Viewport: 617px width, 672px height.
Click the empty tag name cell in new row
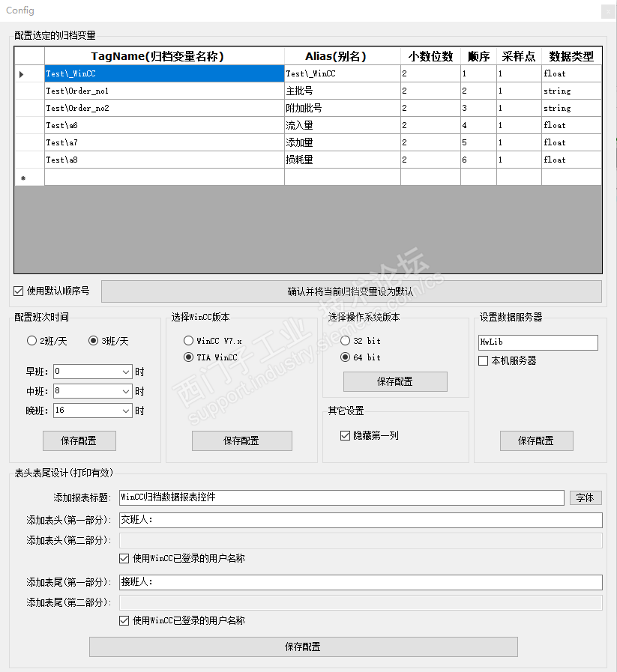tap(165, 177)
